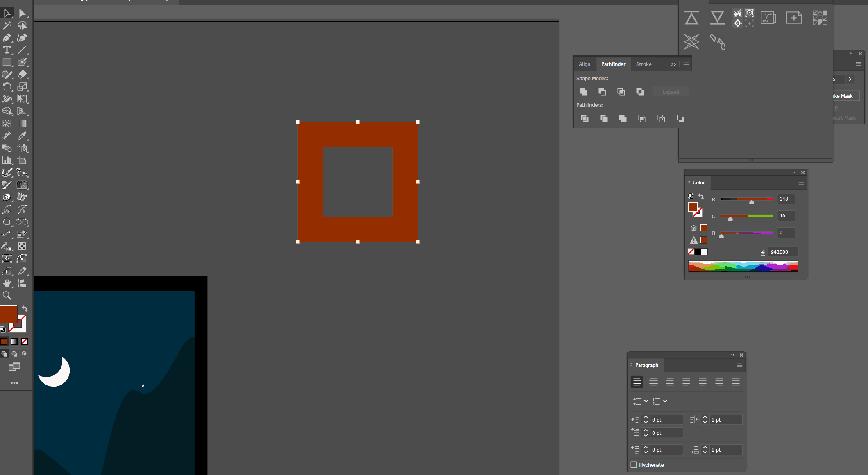This screenshot has height=475, width=868.
Task: Select the Rotate tool
Action: [7, 87]
